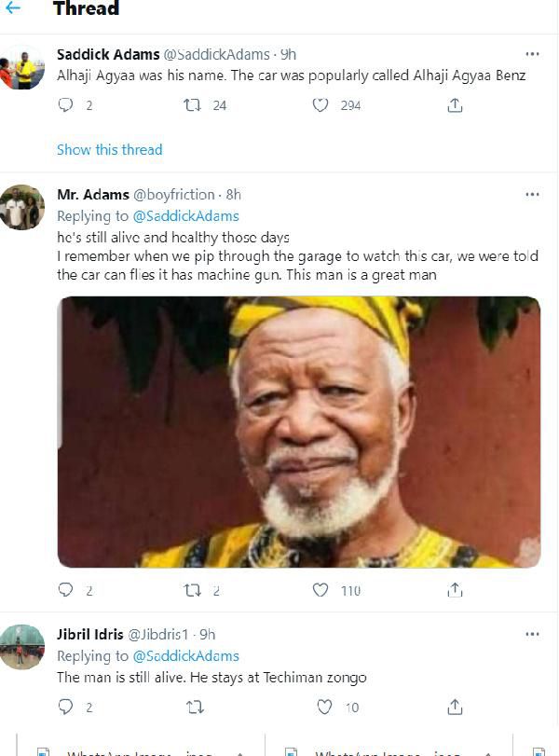Open the more options dots on Jibril Idris' tweet

[532, 635]
